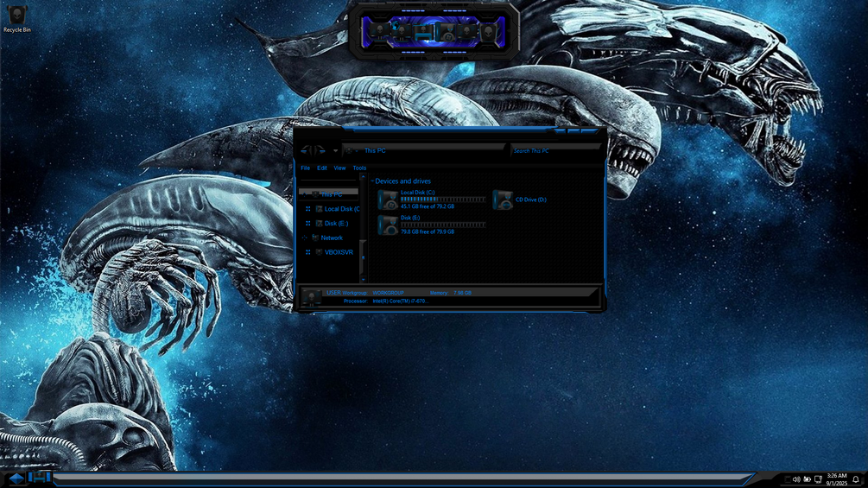Viewport: 868px width, 488px height.
Task: Select the Disk (E:) drive icon
Action: [388, 225]
